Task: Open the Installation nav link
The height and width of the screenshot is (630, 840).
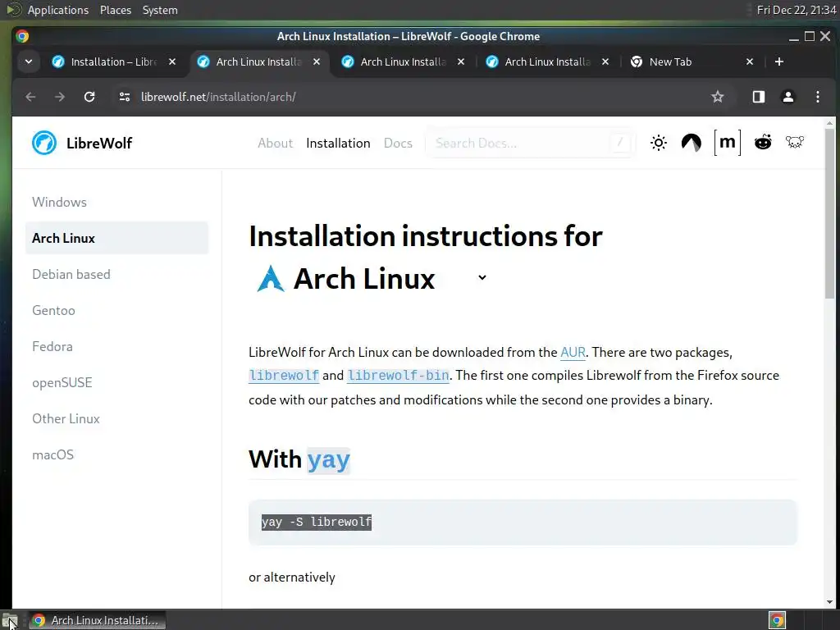Action: pyautogui.click(x=338, y=143)
